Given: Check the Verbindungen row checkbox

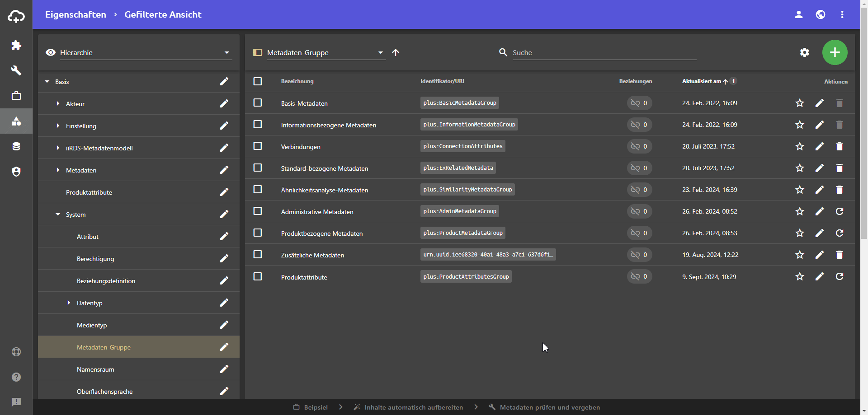Looking at the screenshot, I should click(x=258, y=146).
